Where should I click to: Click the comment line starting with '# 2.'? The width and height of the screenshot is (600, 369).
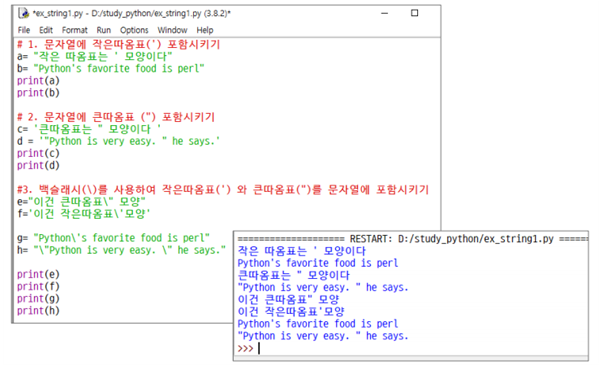pyautogui.click(x=116, y=117)
